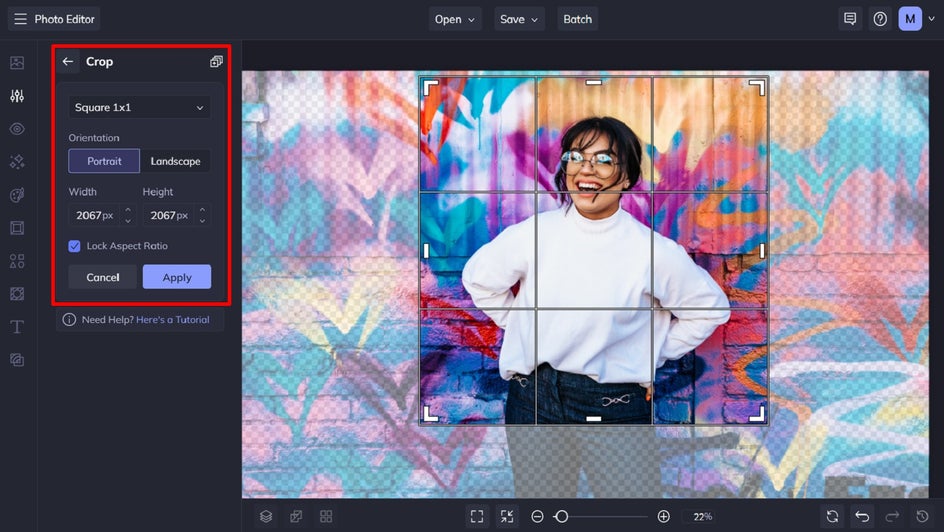The width and height of the screenshot is (944, 532).
Task: Open the feedback comment icon
Action: [850, 19]
